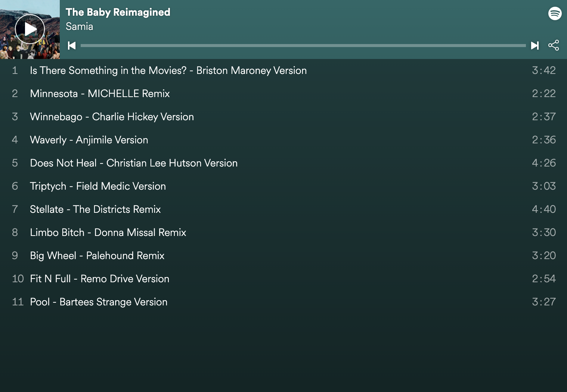Viewport: 567px width, 392px height.
Task: Play Stellate - The Districts Remix
Action: [283, 209]
